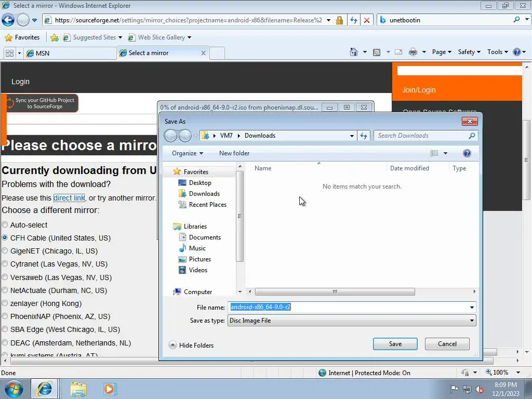
Task: Switch to the Select a mirror tab
Action: [x=162, y=53]
